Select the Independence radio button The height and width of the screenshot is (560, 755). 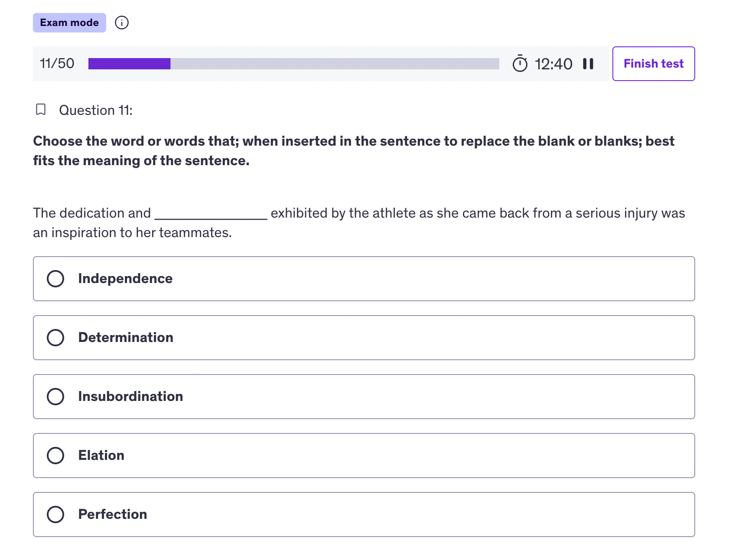[x=55, y=279]
